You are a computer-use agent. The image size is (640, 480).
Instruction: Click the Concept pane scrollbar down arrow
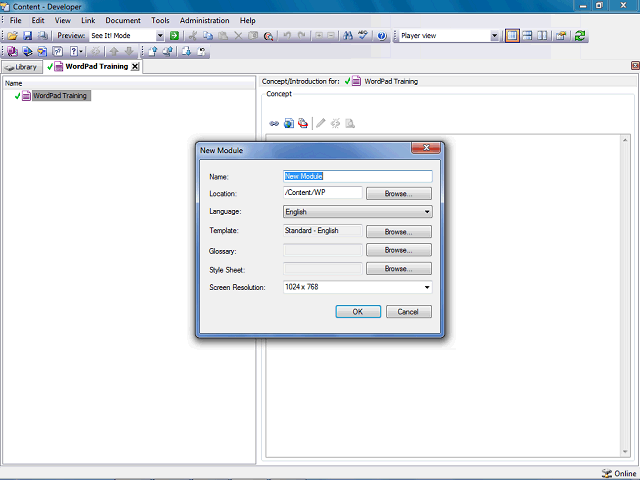point(625,452)
